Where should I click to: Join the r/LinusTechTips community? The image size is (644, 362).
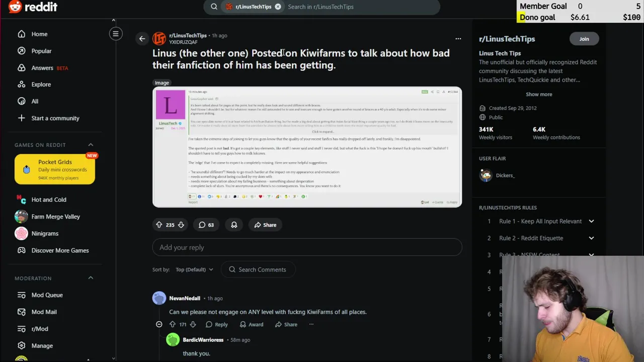click(584, 39)
